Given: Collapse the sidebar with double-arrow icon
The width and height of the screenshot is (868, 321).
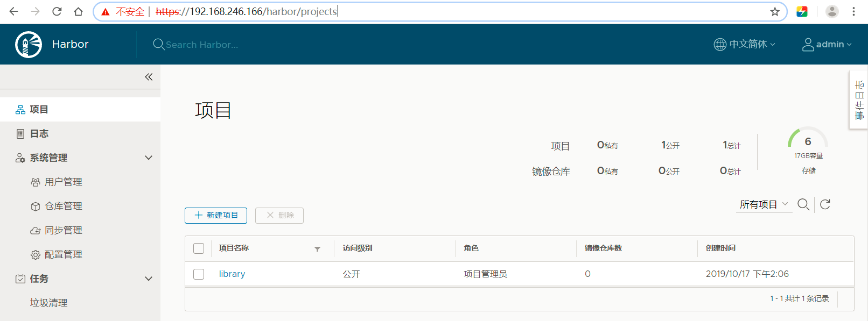Looking at the screenshot, I should 149,77.
